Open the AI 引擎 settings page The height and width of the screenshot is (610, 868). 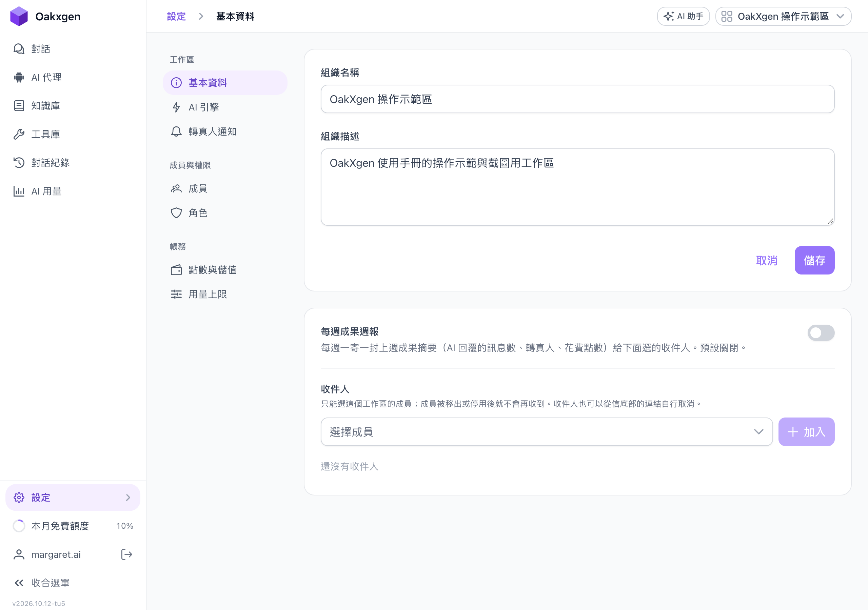pyautogui.click(x=225, y=107)
